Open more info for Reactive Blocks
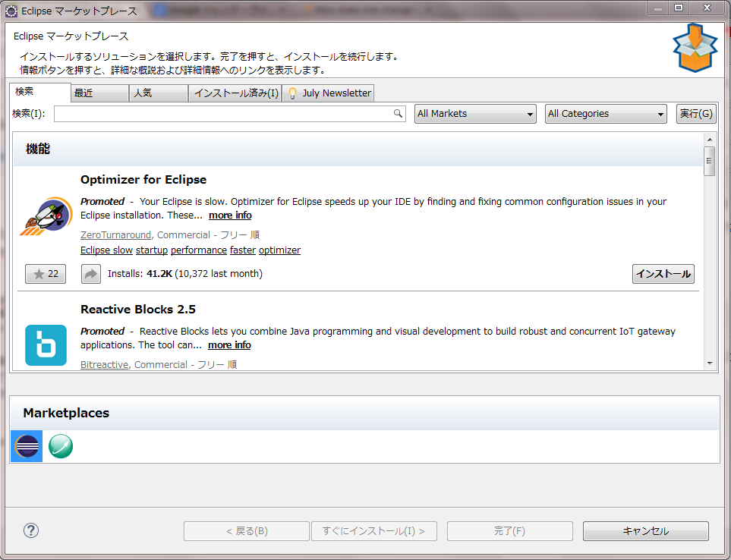 tap(229, 345)
